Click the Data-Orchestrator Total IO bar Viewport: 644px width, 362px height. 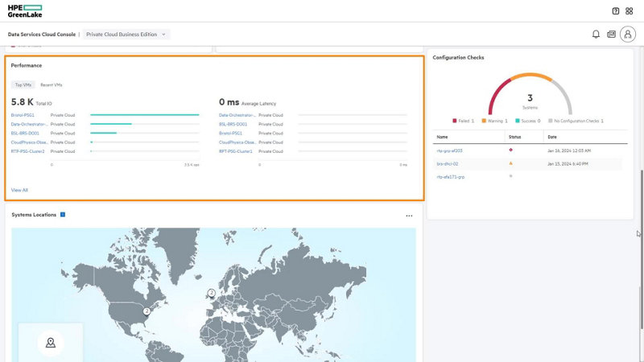pos(111,124)
